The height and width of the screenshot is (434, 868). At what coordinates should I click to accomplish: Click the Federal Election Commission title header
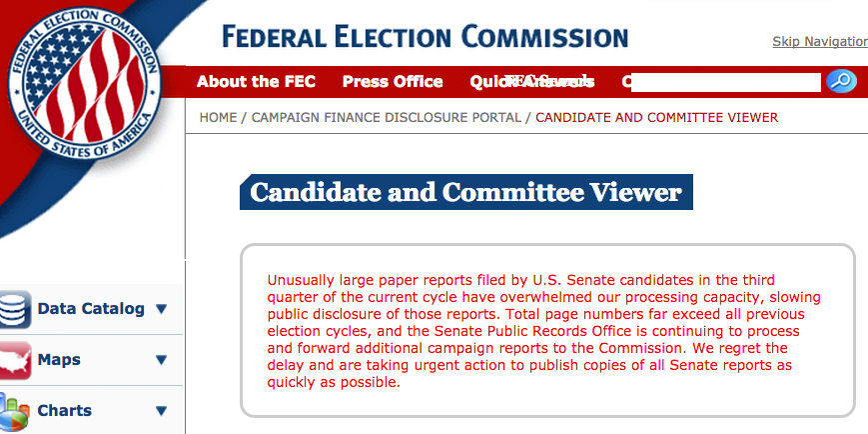(426, 37)
